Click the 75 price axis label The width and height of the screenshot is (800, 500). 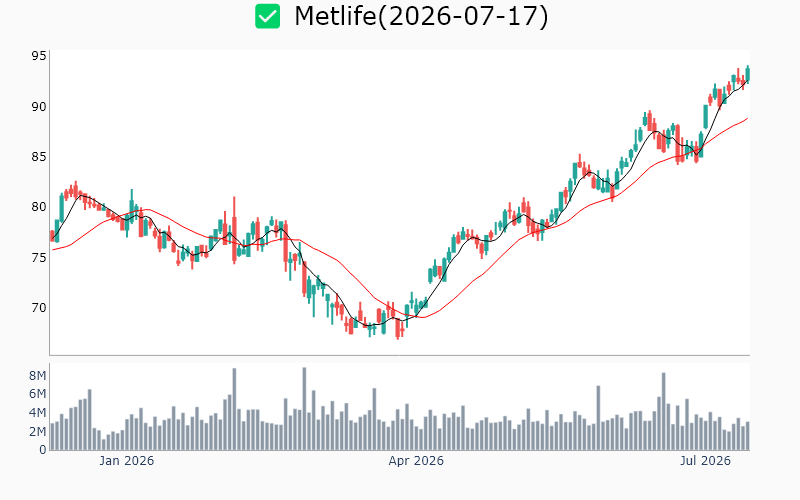point(39,257)
